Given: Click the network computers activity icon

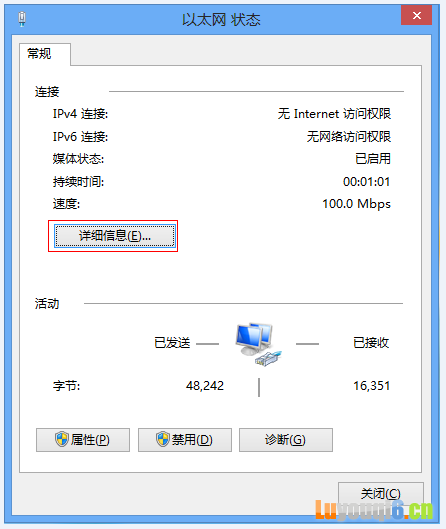Looking at the screenshot, I should pos(258,344).
